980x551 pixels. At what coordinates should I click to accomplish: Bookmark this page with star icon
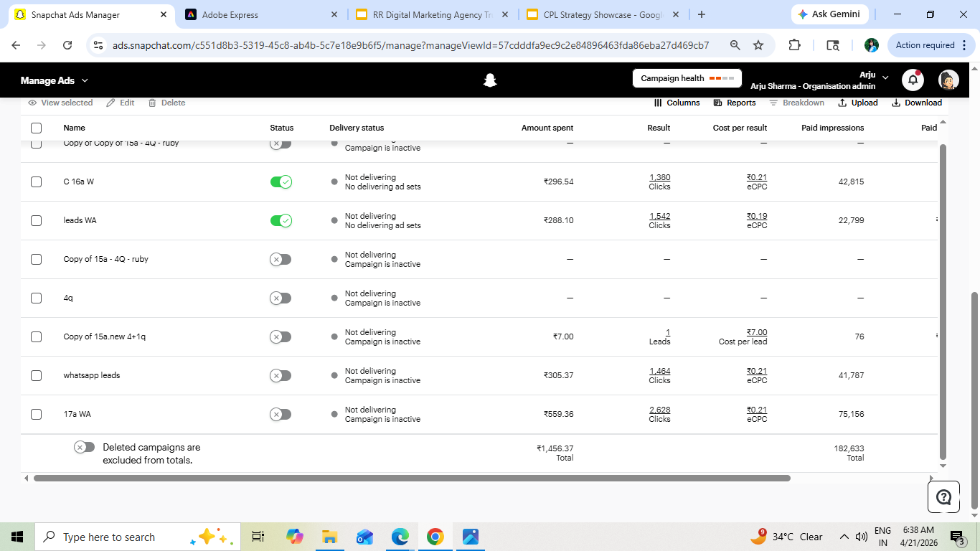click(758, 45)
